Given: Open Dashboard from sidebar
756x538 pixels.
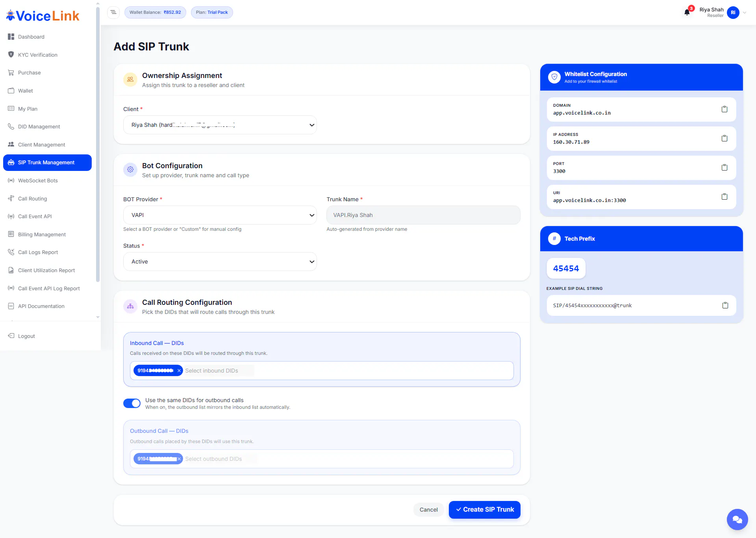Looking at the screenshot, I should click(47, 37).
